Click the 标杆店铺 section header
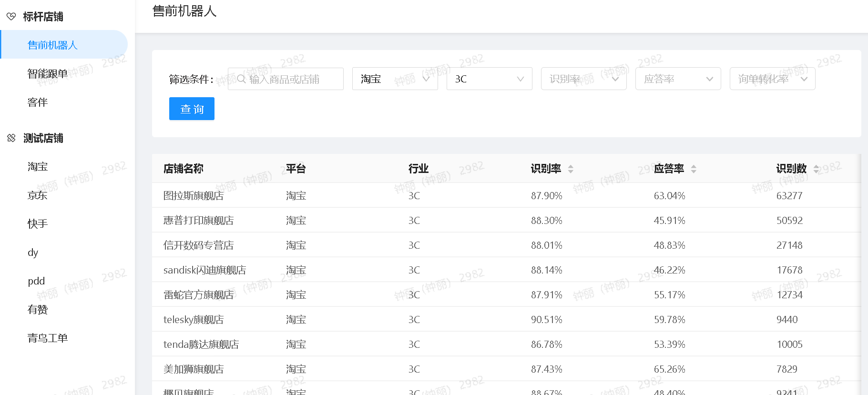This screenshot has height=395, width=868. [x=43, y=17]
